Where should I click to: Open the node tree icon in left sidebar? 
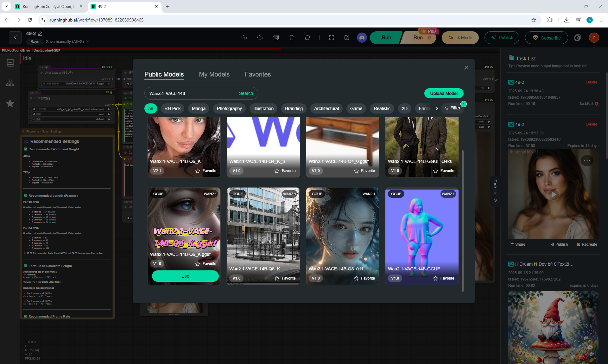click(10, 83)
